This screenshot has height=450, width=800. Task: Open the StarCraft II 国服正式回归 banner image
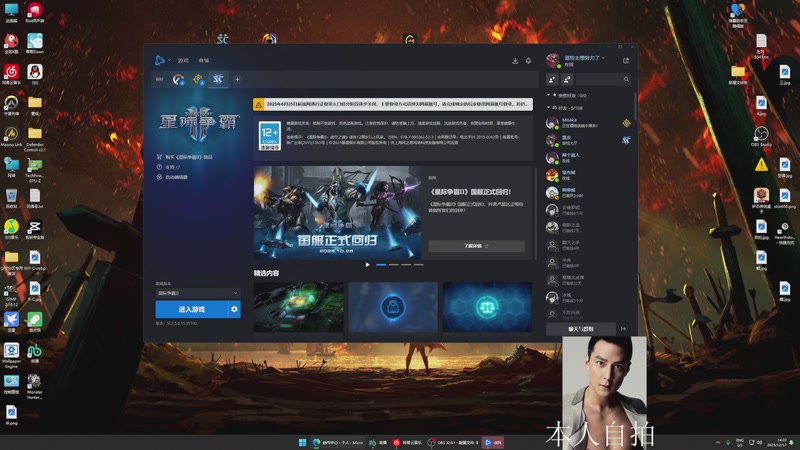338,213
